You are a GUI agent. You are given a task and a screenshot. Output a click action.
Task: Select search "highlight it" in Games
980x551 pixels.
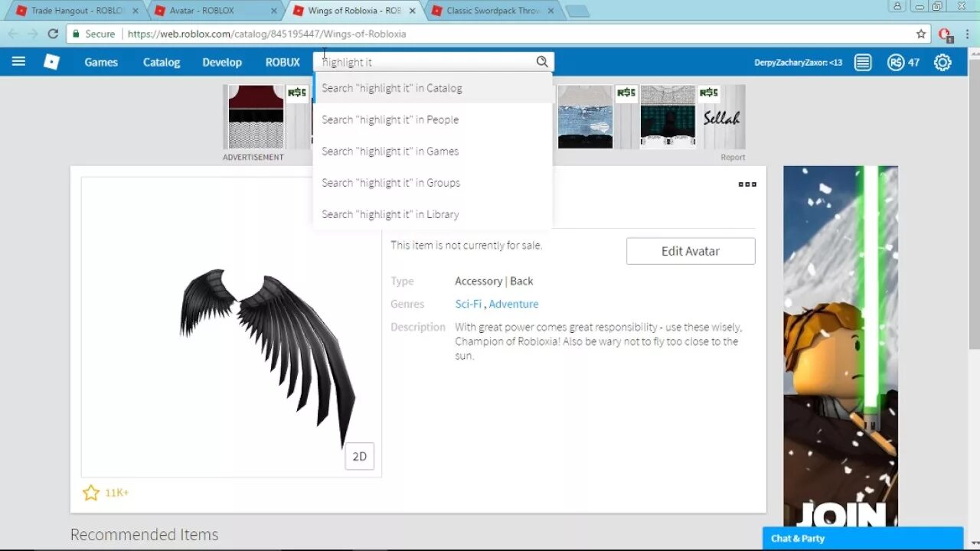click(433, 151)
